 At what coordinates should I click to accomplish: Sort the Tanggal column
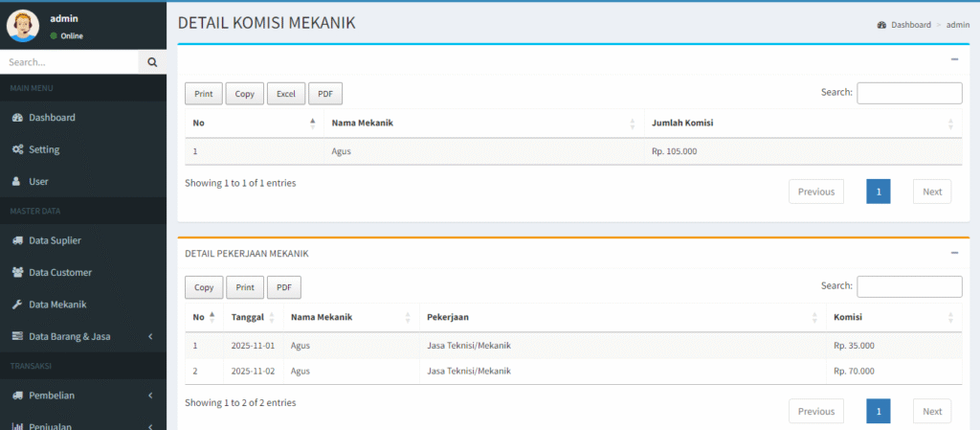point(253,318)
